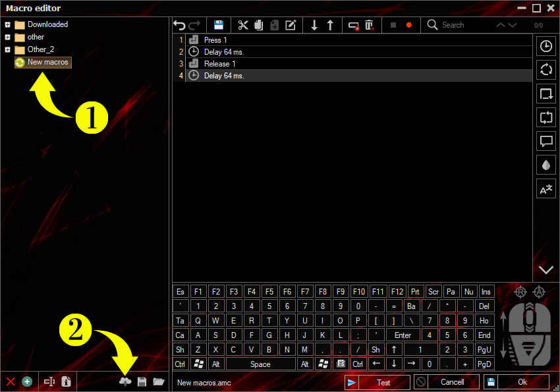Add comment using speech bubble icon
This screenshot has height=392, width=560.
(546, 141)
